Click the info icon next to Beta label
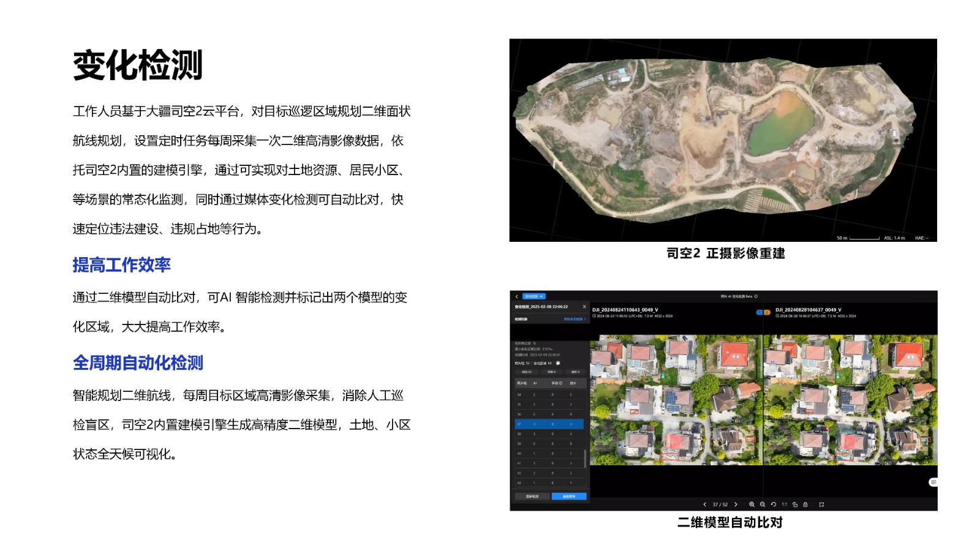Image resolution: width=980 pixels, height=551 pixels. coord(756,296)
